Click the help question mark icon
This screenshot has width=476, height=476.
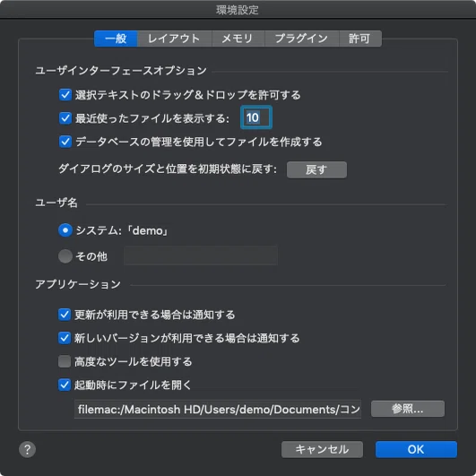pyautogui.click(x=27, y=449)
